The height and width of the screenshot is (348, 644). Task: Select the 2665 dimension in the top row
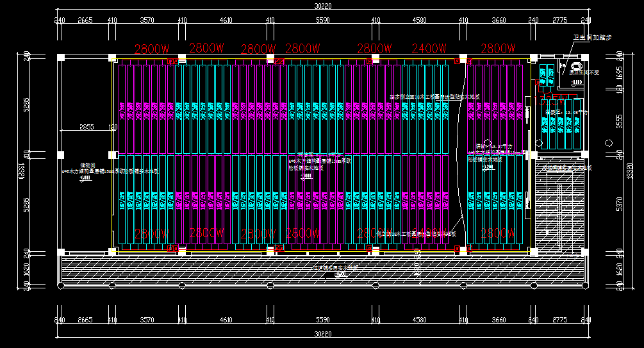pos(85,21)
